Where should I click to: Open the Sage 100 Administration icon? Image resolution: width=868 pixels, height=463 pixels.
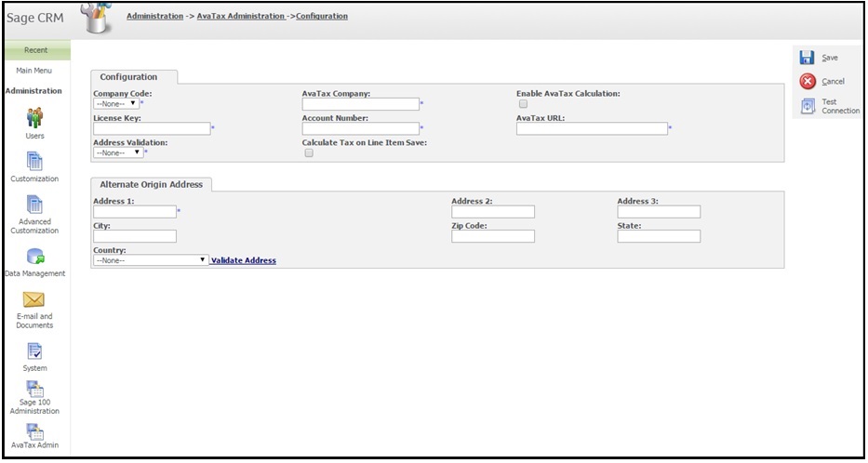click(34, 389)
